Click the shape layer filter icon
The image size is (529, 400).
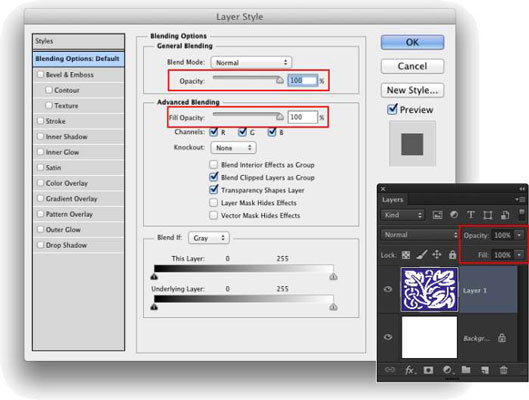[488, 215]
